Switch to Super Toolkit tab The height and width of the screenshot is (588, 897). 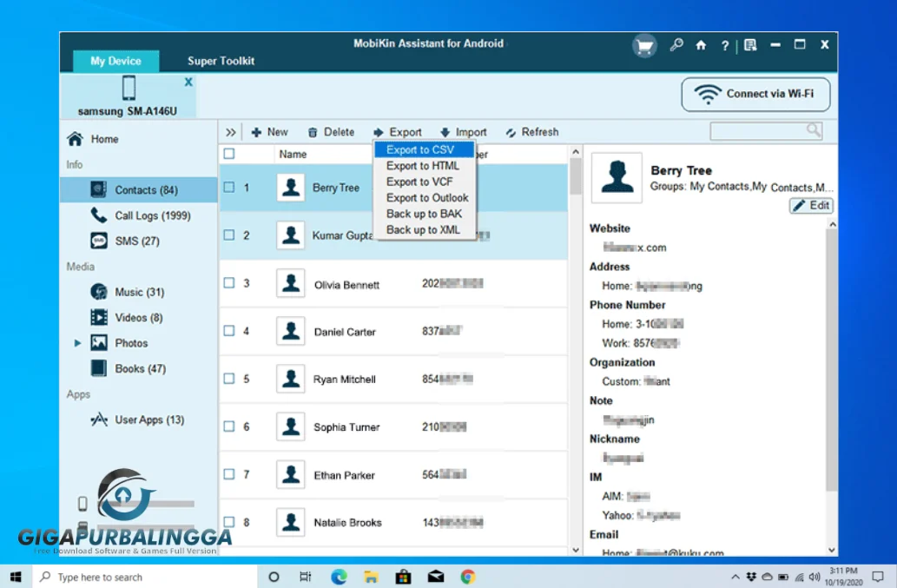point(221,61)
